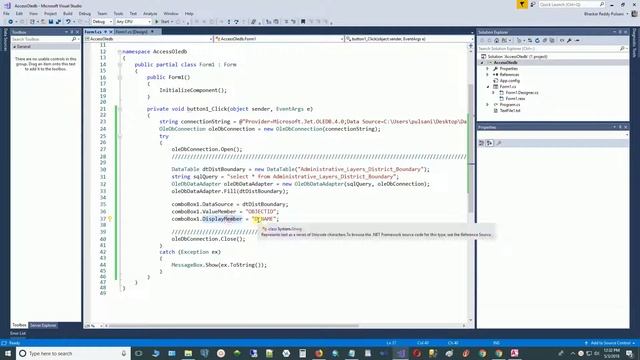
Task: Click the Save icon in the toolbar
Action: pos(51,22)
